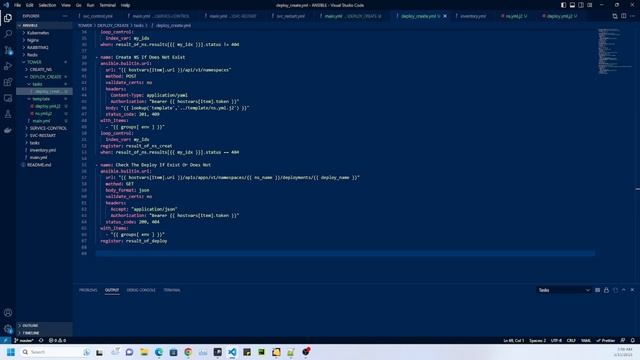Open the Manage gear icon
This screenshot has width=640, height=360.
tap(8, 329)
